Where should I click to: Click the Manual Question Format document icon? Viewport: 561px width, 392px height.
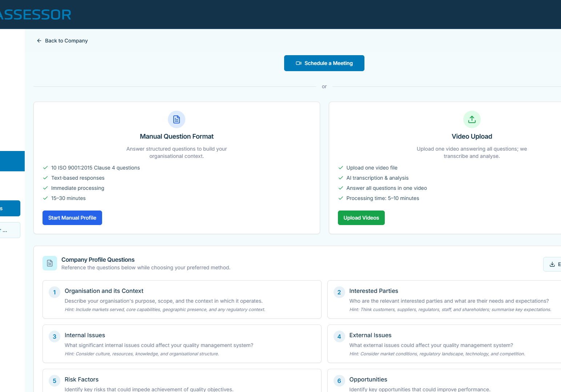pos(177,119)
